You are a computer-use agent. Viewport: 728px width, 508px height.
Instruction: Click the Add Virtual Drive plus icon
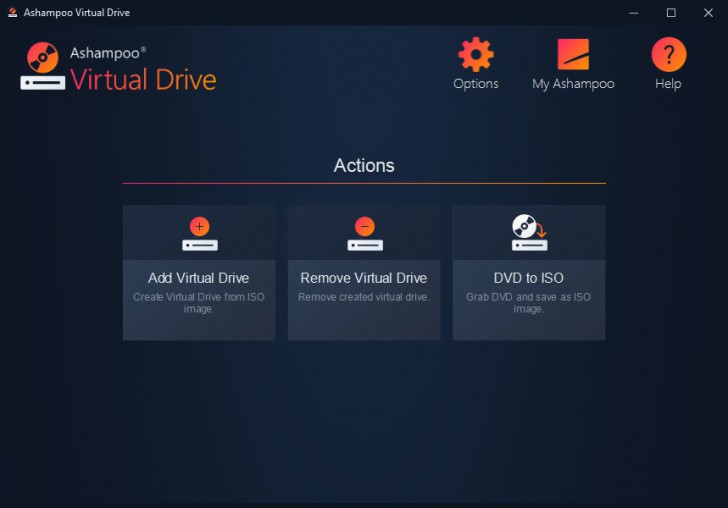200,234
